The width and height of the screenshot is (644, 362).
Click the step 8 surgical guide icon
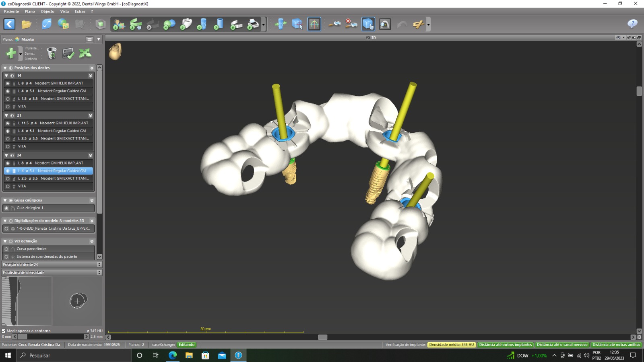coord(236,25)
